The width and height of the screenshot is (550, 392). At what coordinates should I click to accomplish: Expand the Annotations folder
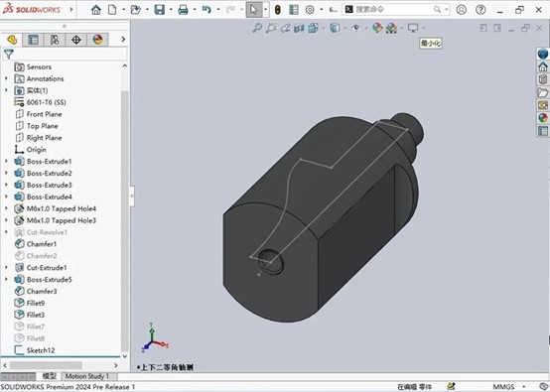coord(6,78)
